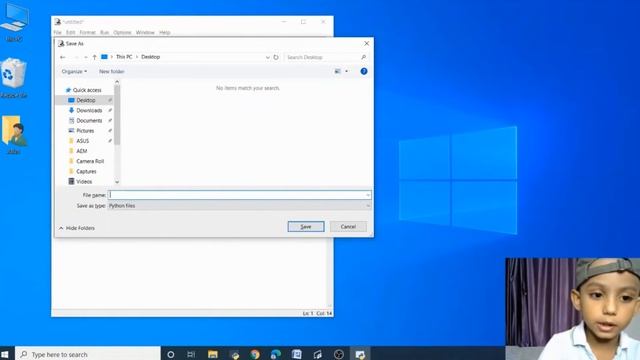Open Task View on the taskbar
The image size is (640, 360).
(191, 354)
